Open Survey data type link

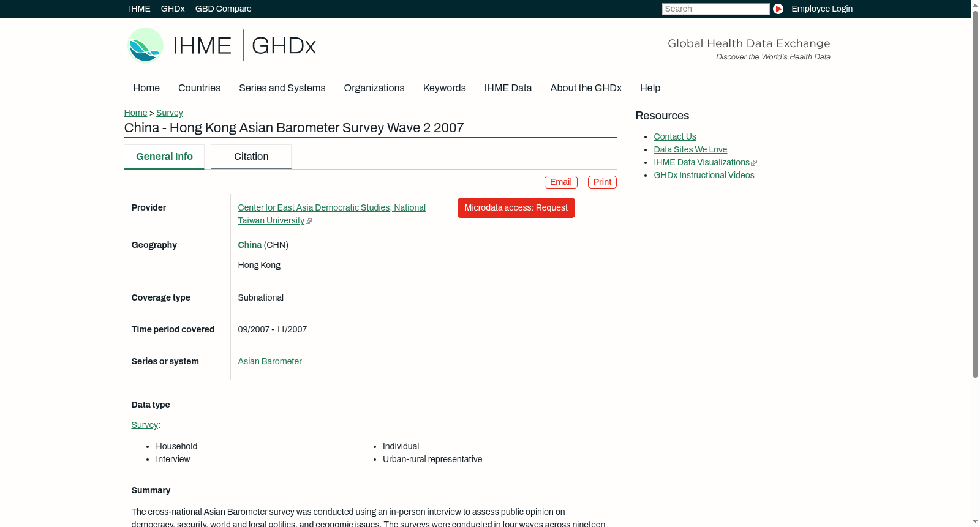point(145,425)
